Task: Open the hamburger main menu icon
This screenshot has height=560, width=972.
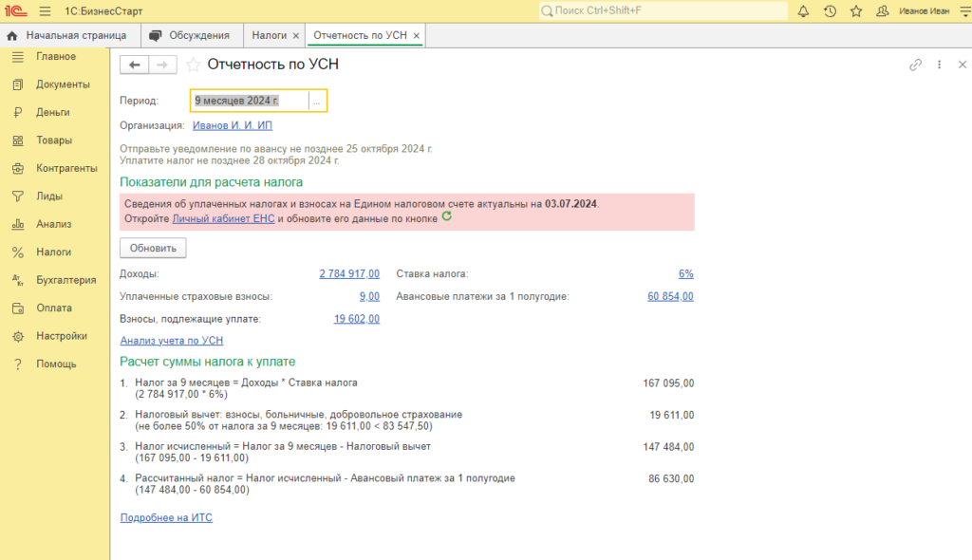Action: [x=46, y=11]
